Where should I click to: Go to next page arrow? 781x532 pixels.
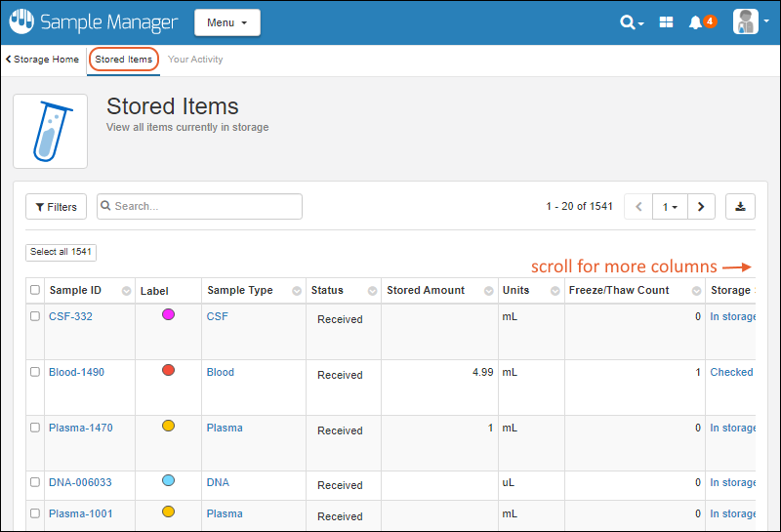click(701, 206)
